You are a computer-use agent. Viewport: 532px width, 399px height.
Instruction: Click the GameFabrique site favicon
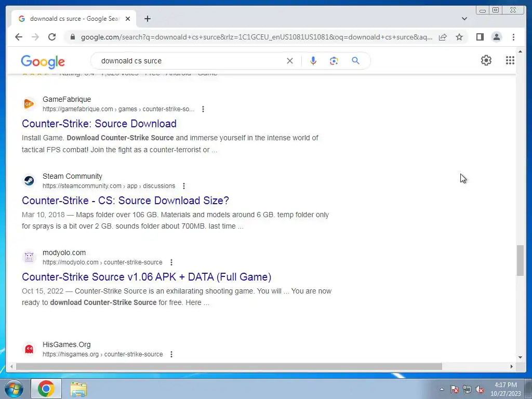coord(29,104)
